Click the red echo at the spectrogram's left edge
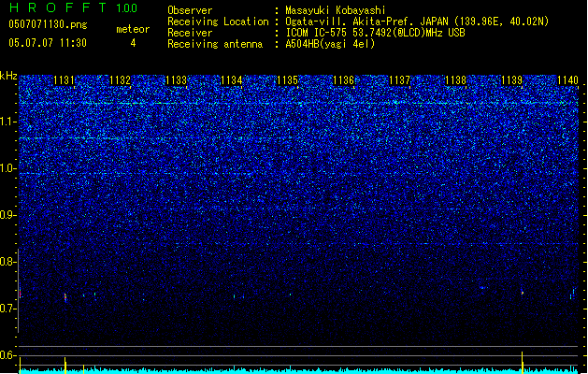 click(20, 295)
